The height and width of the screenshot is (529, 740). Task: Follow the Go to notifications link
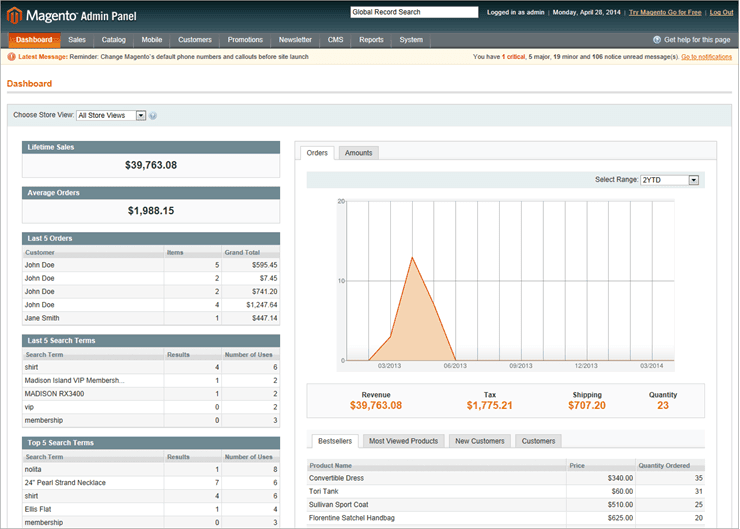click(x=706, y=57)
